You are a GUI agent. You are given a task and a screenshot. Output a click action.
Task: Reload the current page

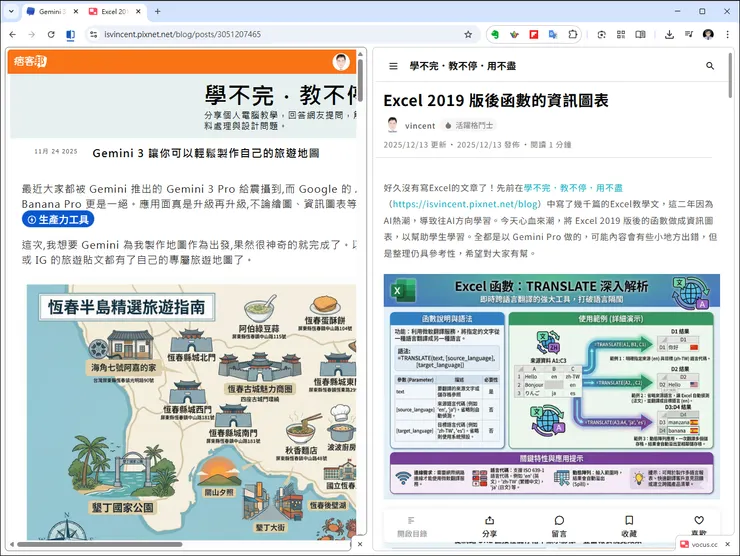click(51, 34)
